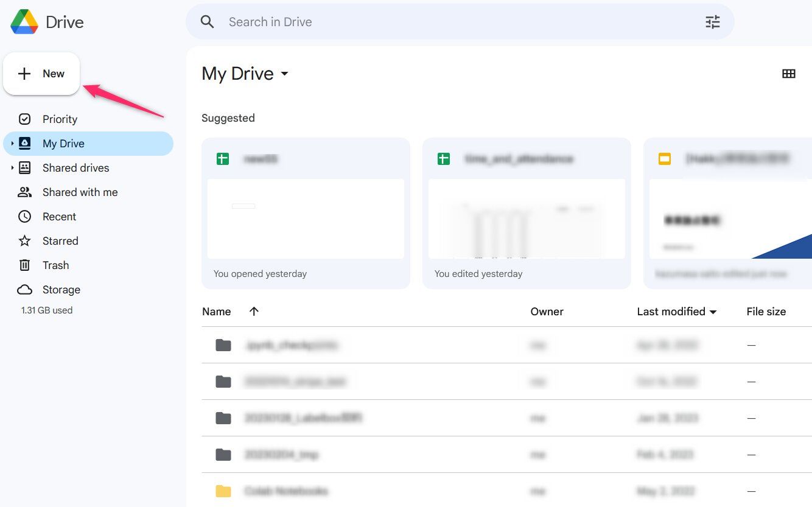Expand the My Drive tree arrow
The image size is (812, 507).
click(x=12, y=144)
